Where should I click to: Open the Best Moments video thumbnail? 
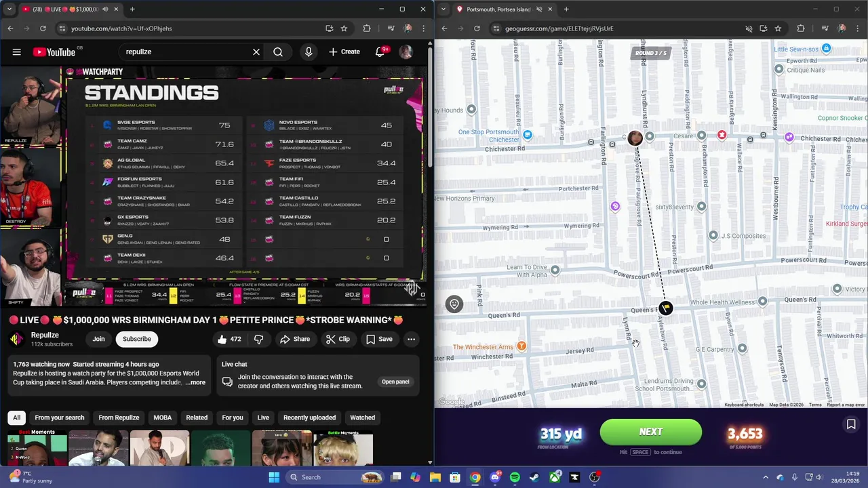[x=37, y=447]
